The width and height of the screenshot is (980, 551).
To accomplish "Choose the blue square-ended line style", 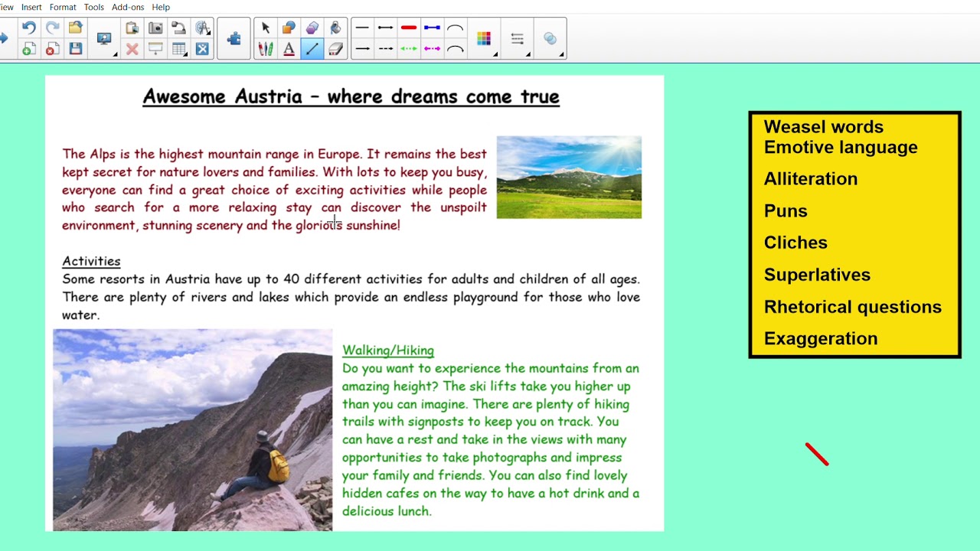I will (432, 28).
